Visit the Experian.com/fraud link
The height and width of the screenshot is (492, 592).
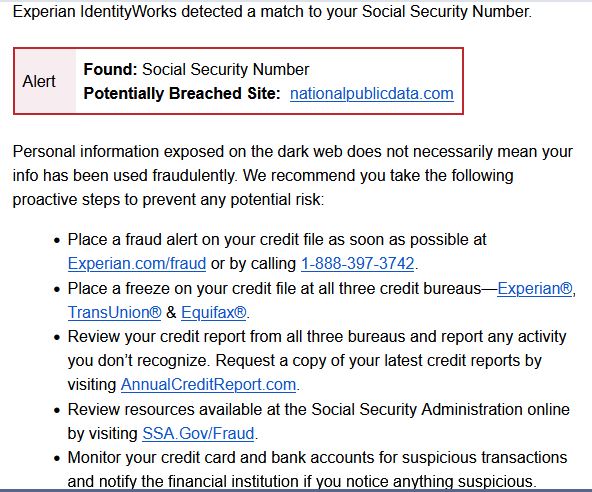[137, 263]
